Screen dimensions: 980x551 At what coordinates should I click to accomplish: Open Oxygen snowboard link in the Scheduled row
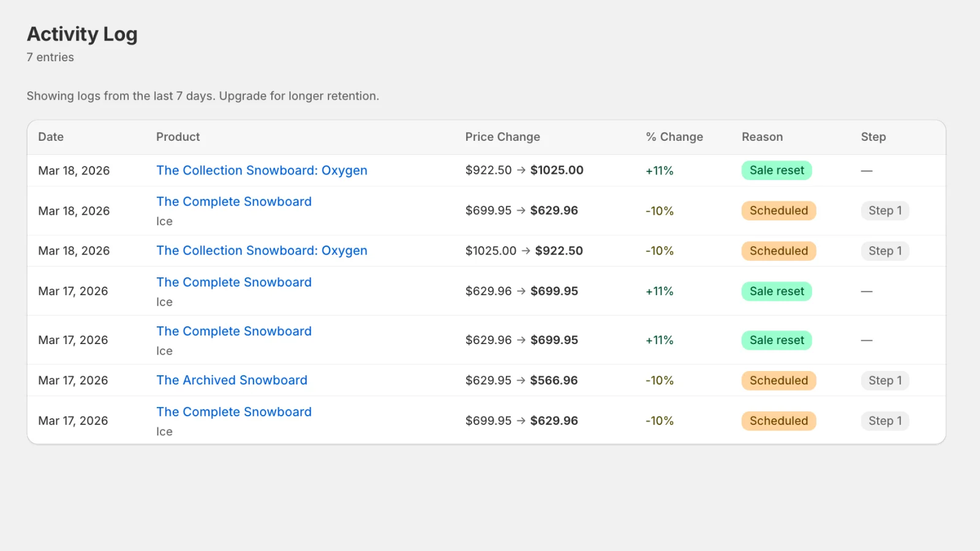click(x=262, y=250)
